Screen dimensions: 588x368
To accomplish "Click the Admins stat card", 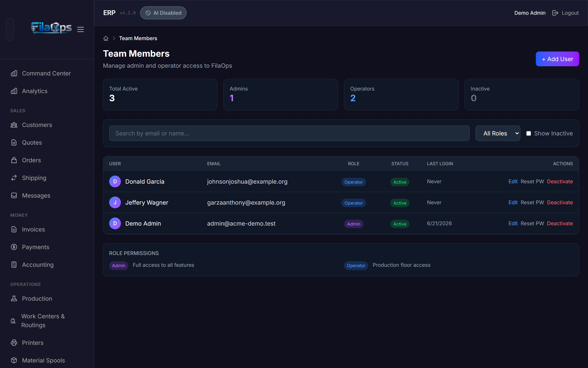I will (x=281, y=94).
